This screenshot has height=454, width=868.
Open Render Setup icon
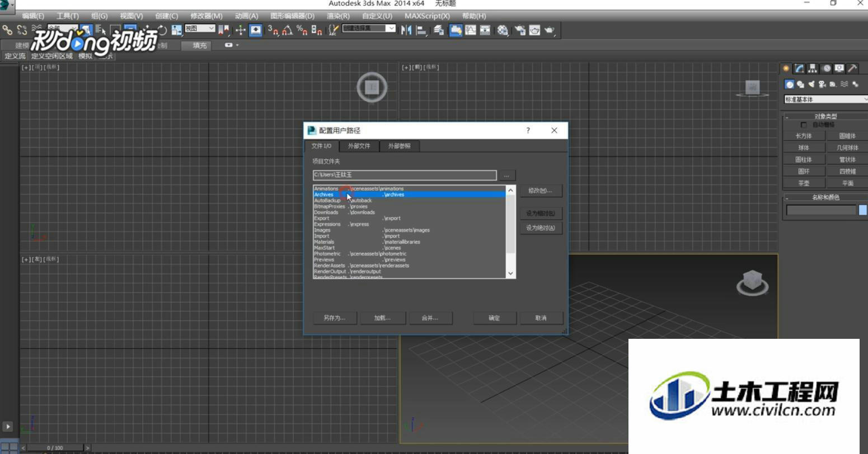coord(520,30)
